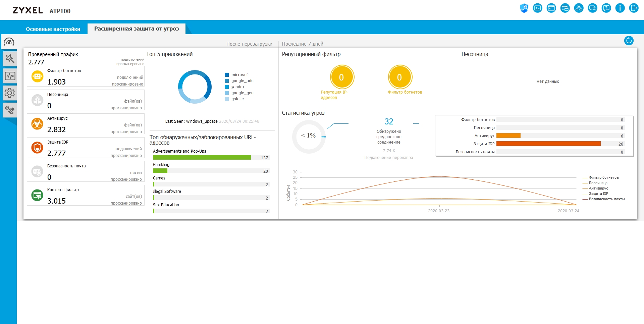Select the Расширенная защита от угроз tab
The height and width of the screenshot is (324, 644).
point(137,29)
